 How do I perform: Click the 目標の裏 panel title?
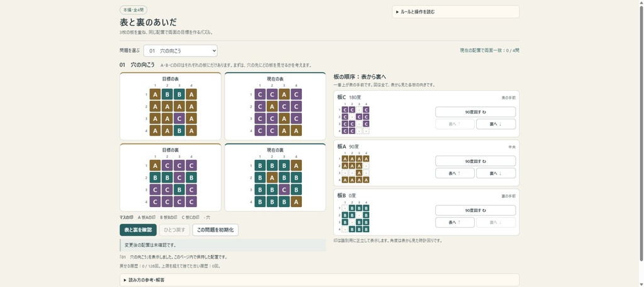[170, 150]
